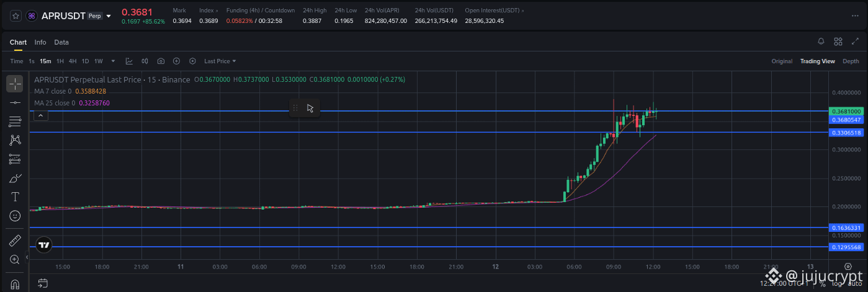The height and width of the screenshot is (292, 868).
Task: Switch interval to 1s
Action: coord(32,61)
